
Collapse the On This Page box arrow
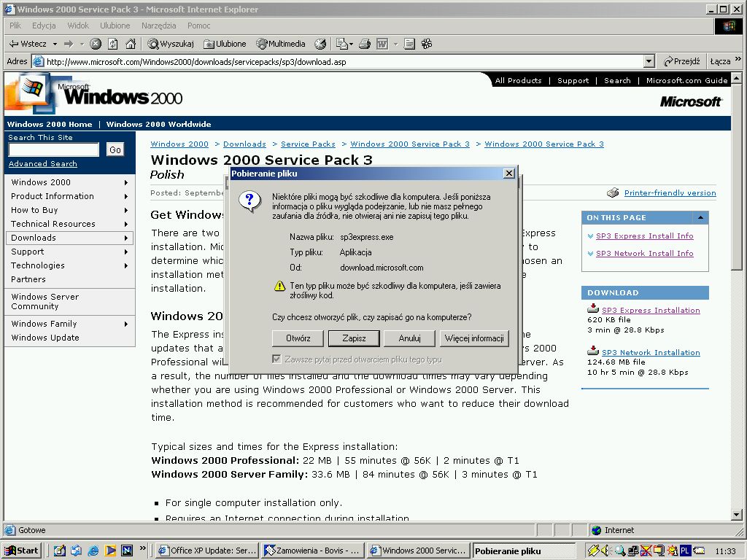pyautogui.click(x=700, y=217)
